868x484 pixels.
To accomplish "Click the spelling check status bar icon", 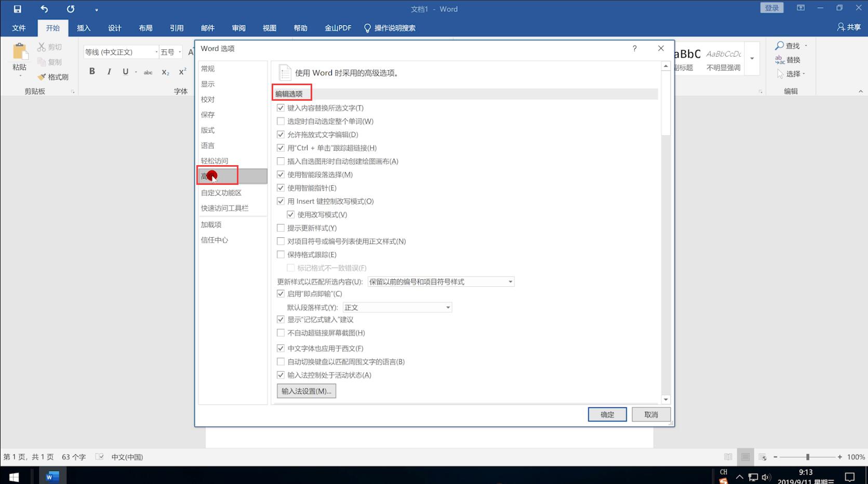I will tap(99, 457).
